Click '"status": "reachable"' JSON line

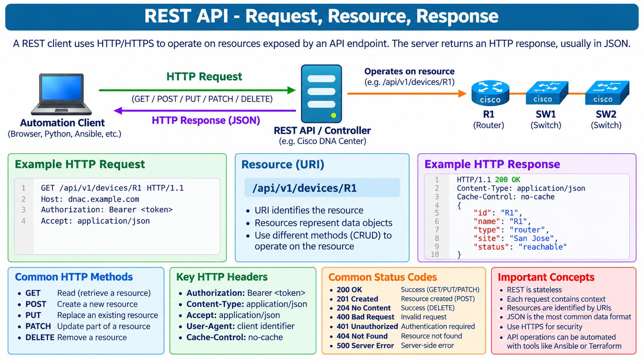pyautogui.click(x=520, y=247)
